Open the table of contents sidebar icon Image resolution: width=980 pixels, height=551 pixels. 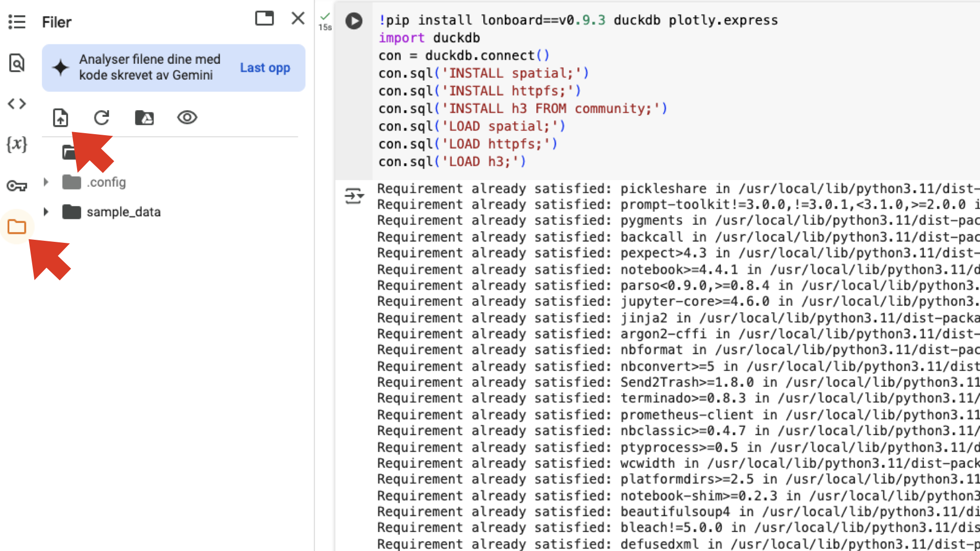pyautogui.click(x=17, y=22)
